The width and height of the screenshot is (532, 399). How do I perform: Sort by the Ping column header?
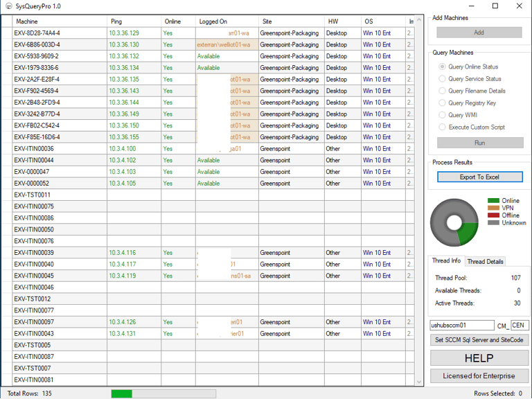[134, 21]
